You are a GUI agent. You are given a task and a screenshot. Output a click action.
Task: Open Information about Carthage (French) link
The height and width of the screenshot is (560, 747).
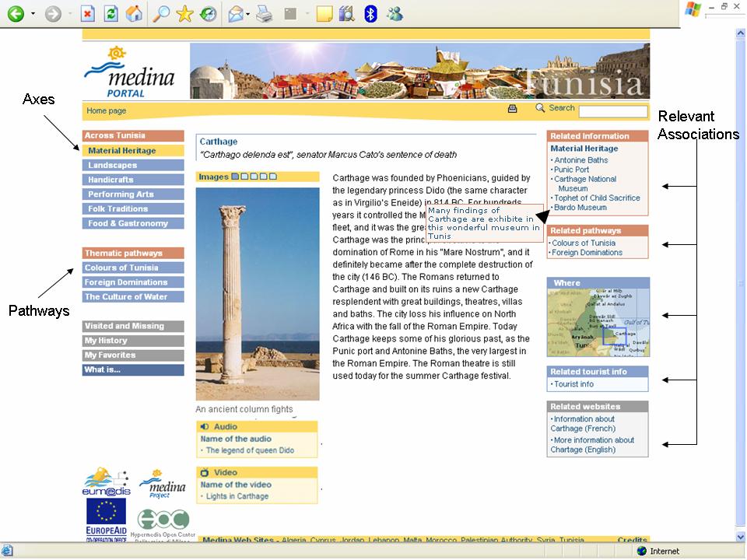583,424
